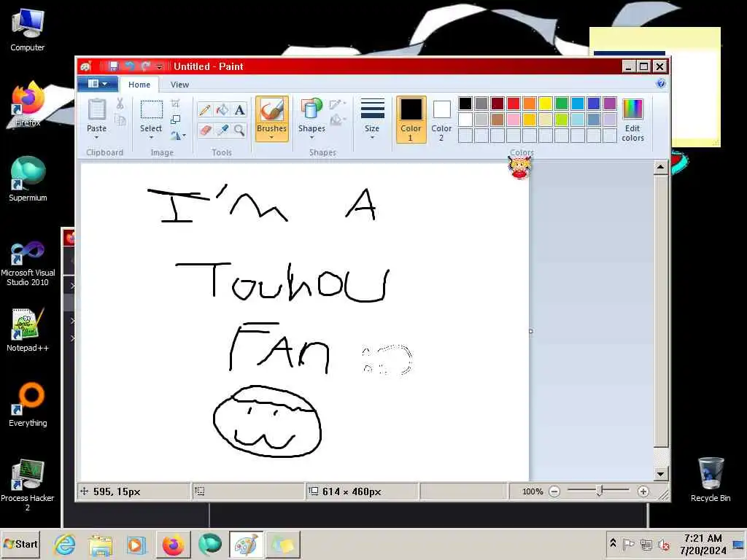
Task: Click the Copy icon in Clipboard group
Action: tap(120, 120)
